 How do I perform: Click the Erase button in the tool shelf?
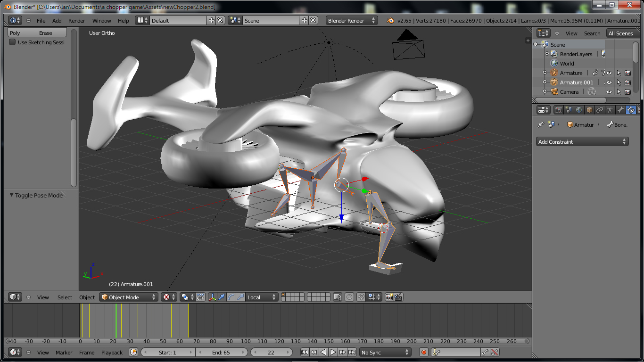(52, 33)
